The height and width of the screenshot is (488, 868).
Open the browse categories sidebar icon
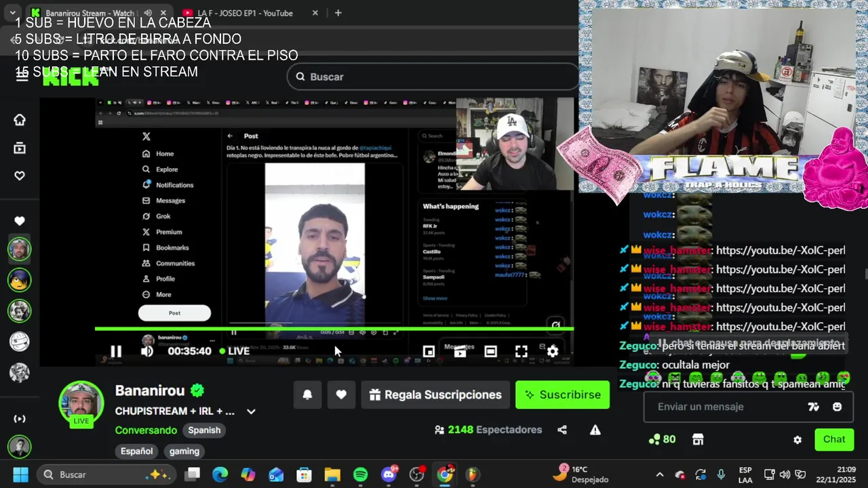[x=20, y=148]
